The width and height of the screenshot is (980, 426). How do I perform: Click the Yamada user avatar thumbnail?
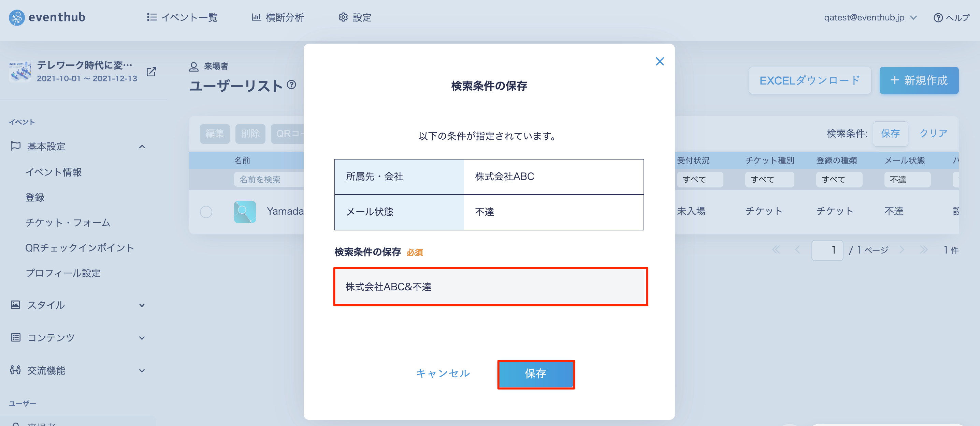(x=245, y=212)
